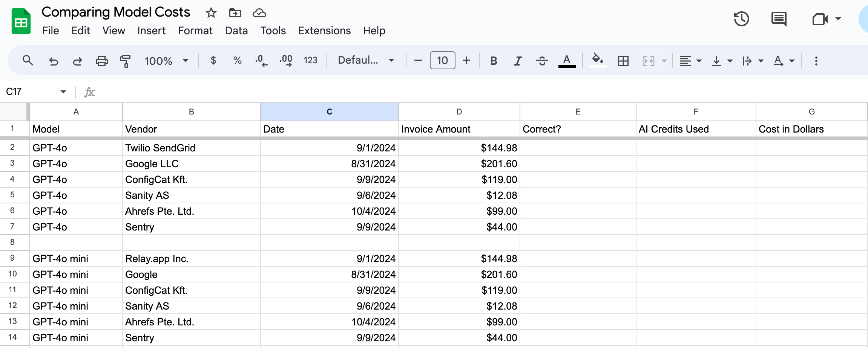Toggle bold formatting
Screen dimensions: 868x348
click(493, 61)
